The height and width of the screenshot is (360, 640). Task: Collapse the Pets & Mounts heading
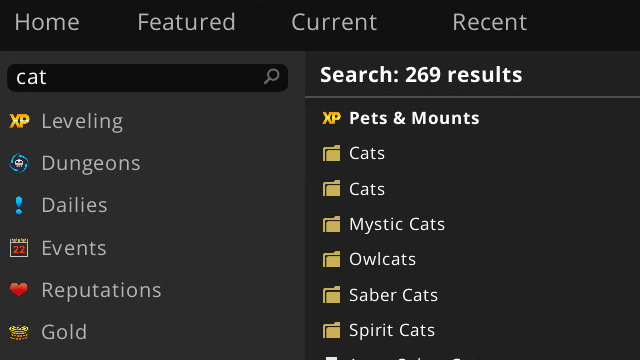pyautogui.click(x=414, y=118)
